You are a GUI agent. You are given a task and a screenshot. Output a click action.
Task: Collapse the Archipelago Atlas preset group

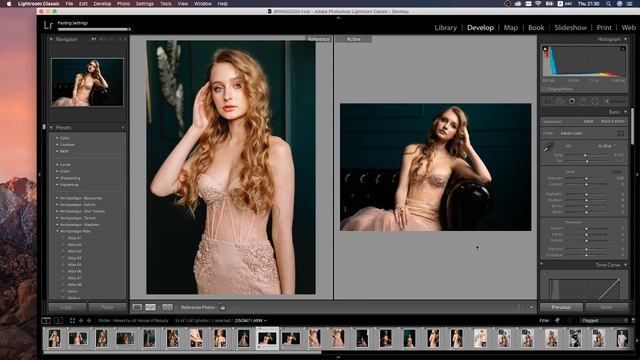click(57, 231)
